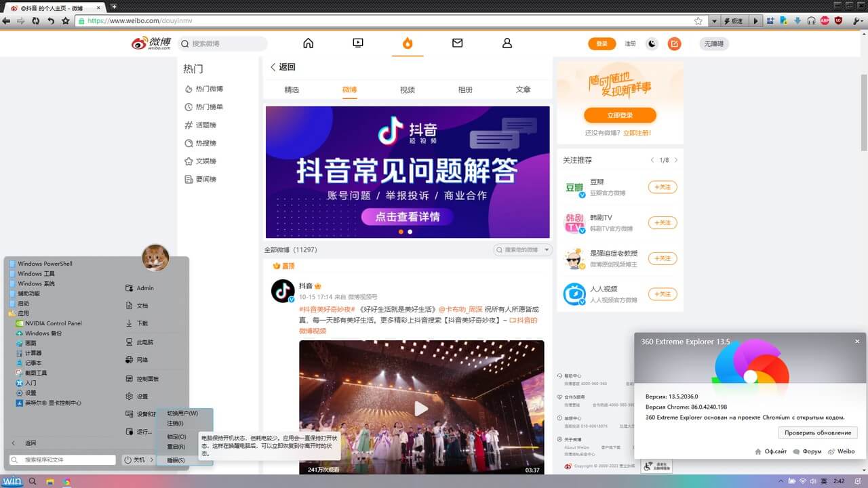Open the headphones extension icon
The height and width of the screenshot is (488, 868).
point(811,21)
